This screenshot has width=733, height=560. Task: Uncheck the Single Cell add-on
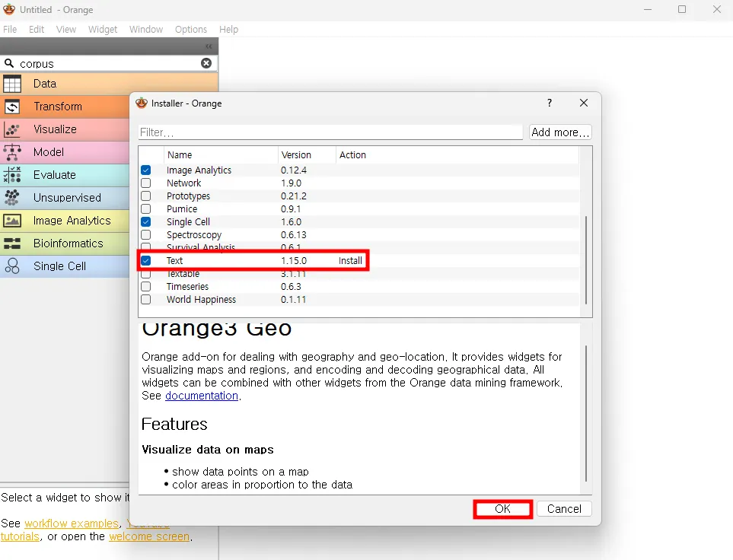(x=146, y=221)
